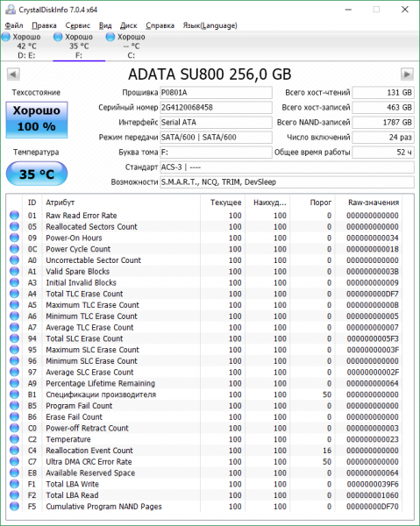Click status orb for Program Fail Count

click(x=14, y=406)
